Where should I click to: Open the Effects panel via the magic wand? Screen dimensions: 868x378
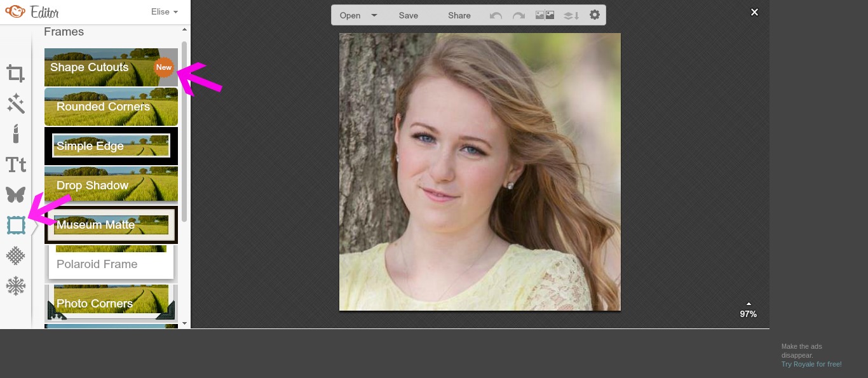point(15,103)
